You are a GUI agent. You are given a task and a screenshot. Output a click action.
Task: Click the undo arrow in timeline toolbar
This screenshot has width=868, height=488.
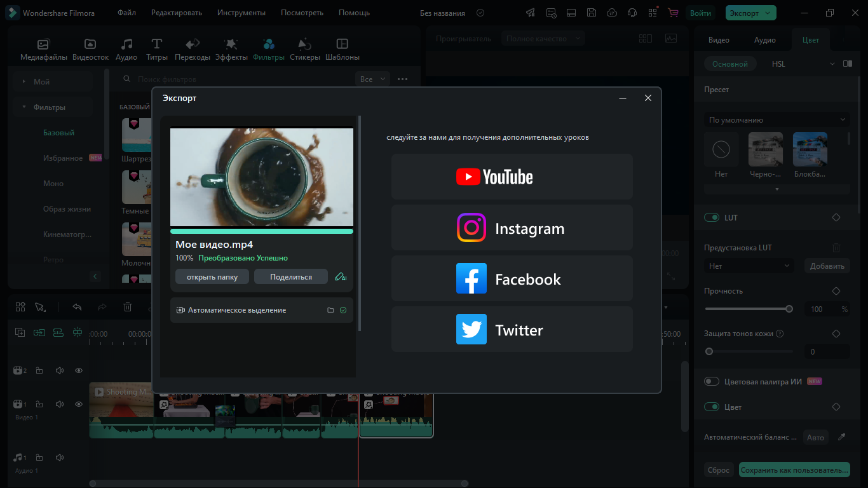(x=77, y=307)
